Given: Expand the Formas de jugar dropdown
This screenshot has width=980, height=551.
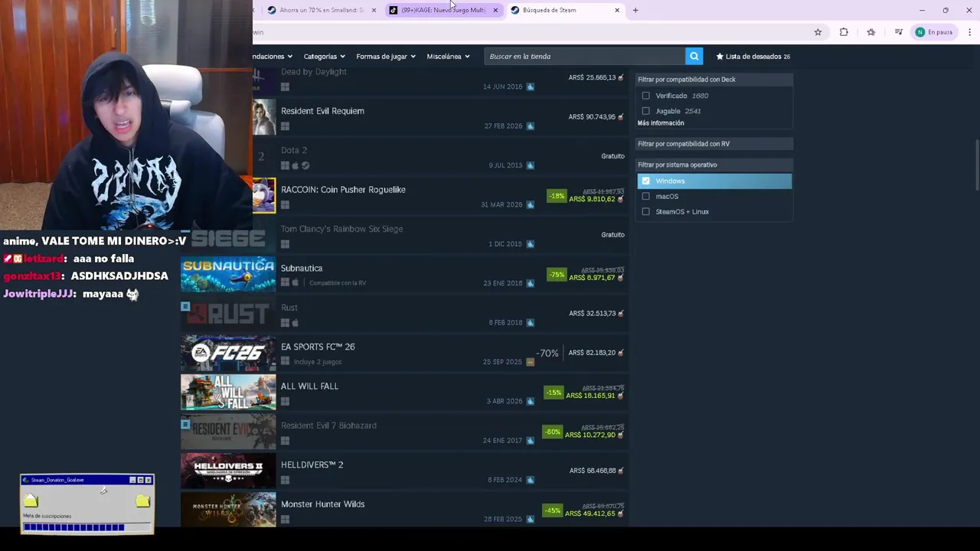Looking at the screenshot, I should pos(386,56).
